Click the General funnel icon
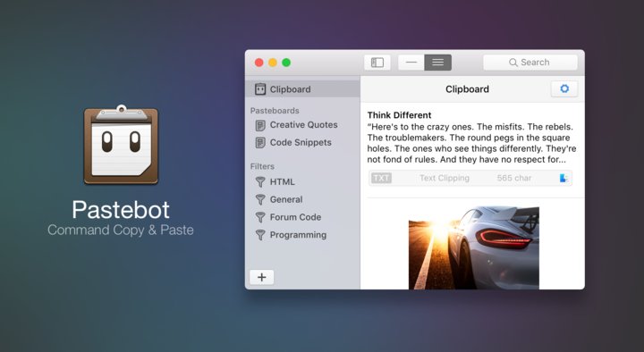The height and width of the screenshot is (352, 644). 260,199
